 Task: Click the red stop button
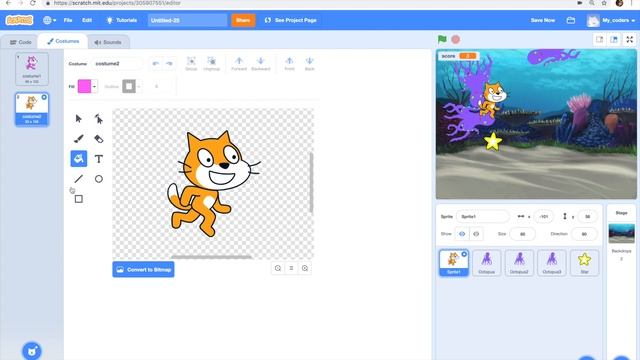coord(456,39)
